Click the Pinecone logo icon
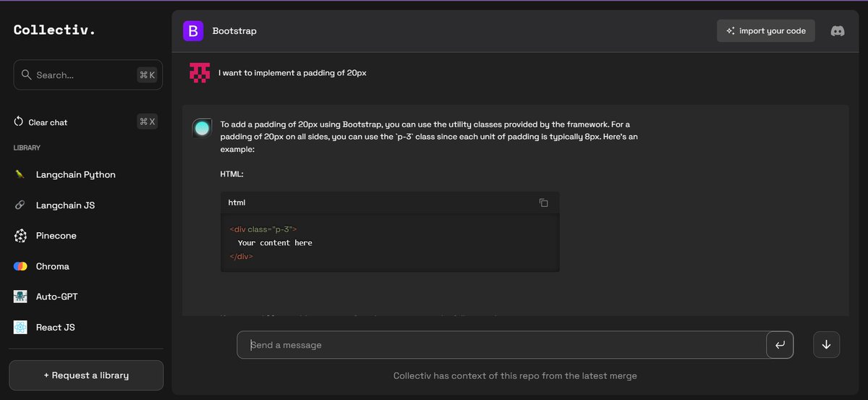868x400 pixels. point(20,236)
